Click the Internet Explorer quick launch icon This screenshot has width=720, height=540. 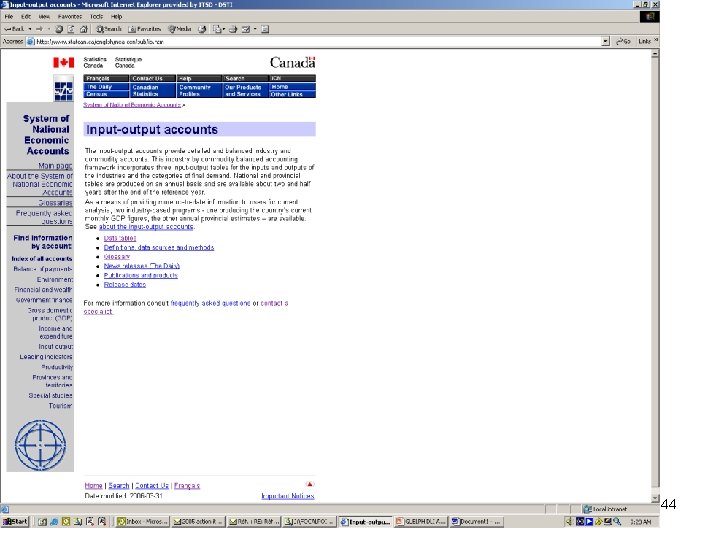tap(54, 522)
